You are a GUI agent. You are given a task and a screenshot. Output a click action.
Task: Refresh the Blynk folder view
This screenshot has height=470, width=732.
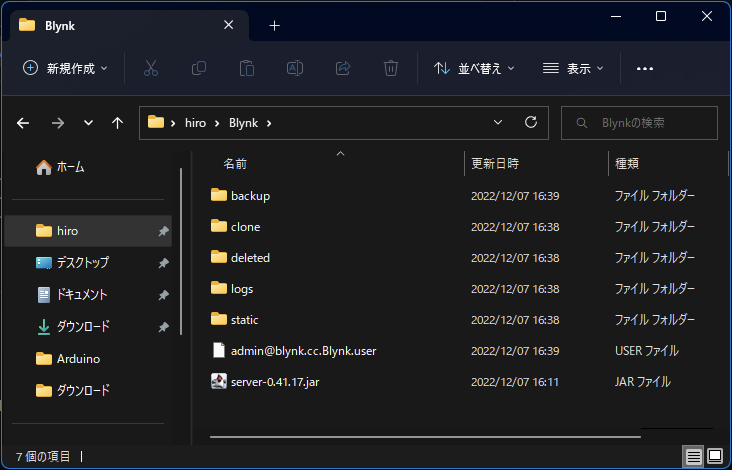[531, 122]
